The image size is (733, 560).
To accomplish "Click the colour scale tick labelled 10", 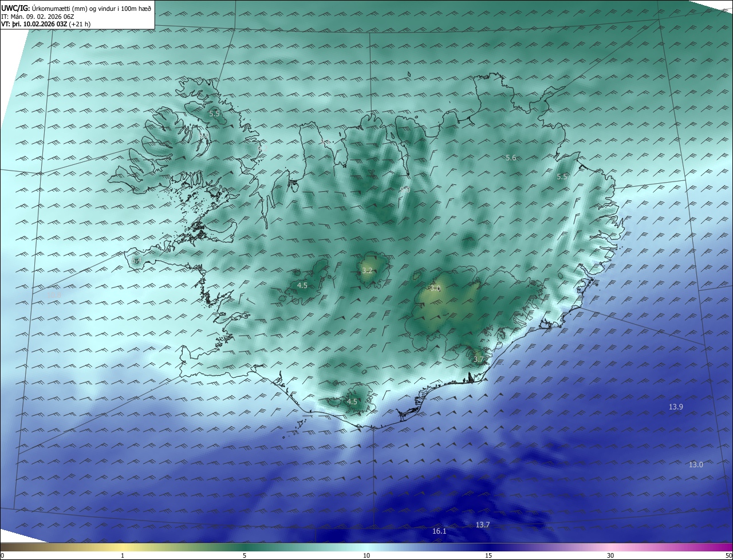I will tap(366, 555).
